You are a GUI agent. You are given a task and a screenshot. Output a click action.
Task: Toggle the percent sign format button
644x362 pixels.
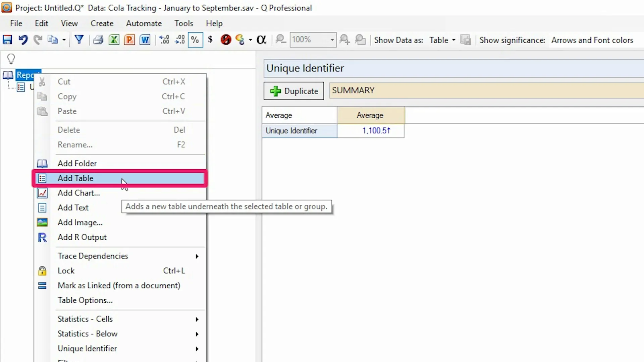click(195, 40)
